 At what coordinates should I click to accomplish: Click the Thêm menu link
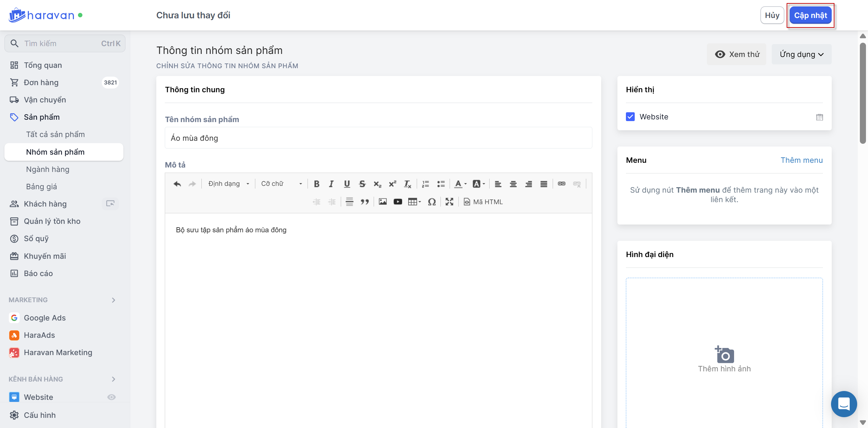point(802,160)
